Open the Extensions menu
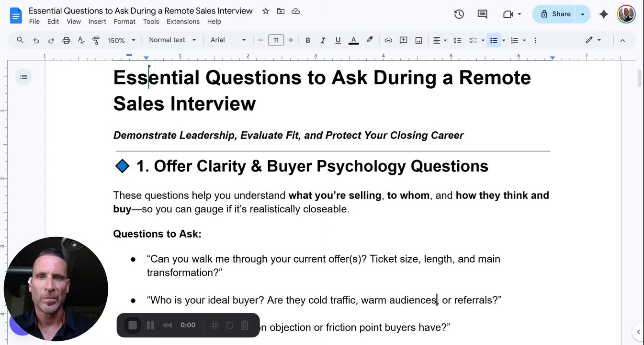 point(183,22)
